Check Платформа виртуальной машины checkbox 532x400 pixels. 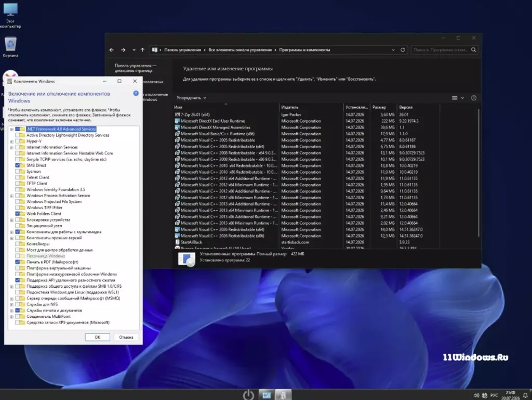point(17,268)
